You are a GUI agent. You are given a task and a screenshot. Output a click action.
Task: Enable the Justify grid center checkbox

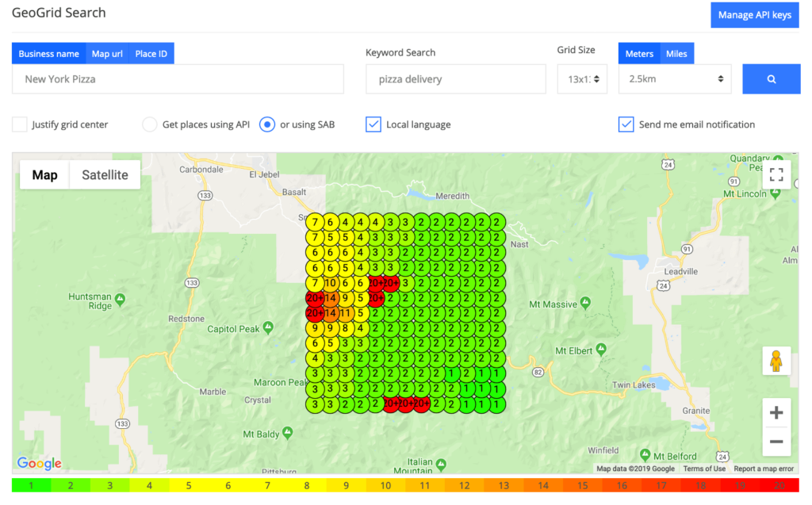19,124
